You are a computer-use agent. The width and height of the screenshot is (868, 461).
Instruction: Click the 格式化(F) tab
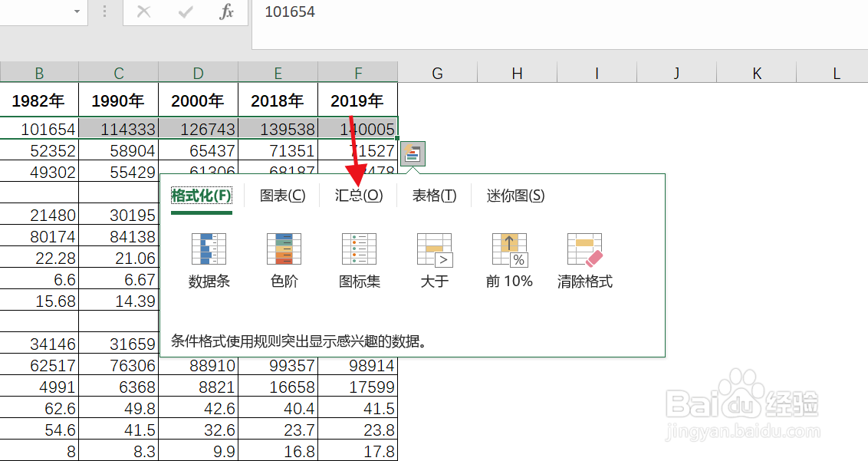[200, 196]
